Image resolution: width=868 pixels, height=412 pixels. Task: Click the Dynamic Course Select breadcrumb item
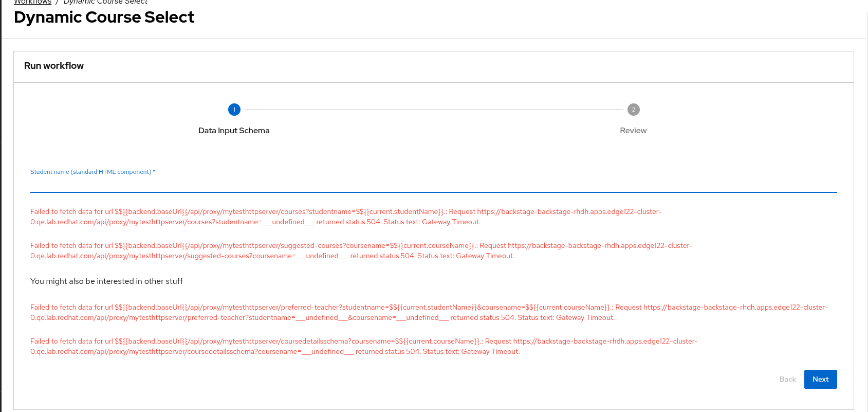[x=105, y=2]
